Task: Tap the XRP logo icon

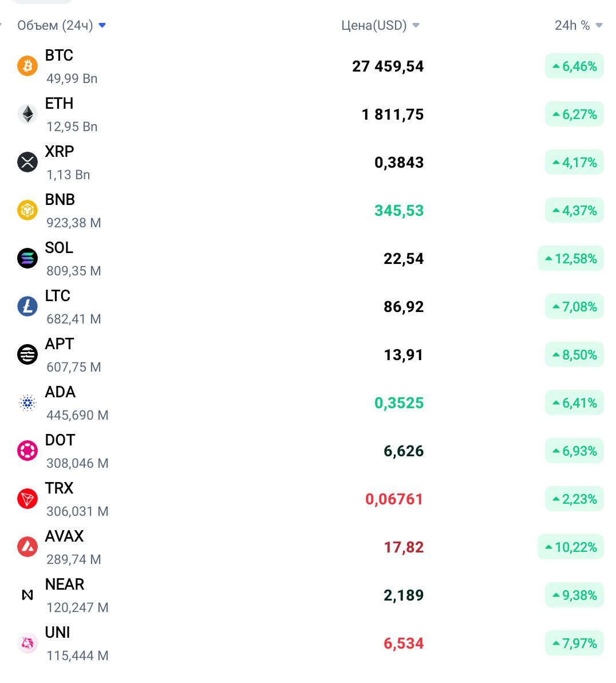Action: coord(27,163)
